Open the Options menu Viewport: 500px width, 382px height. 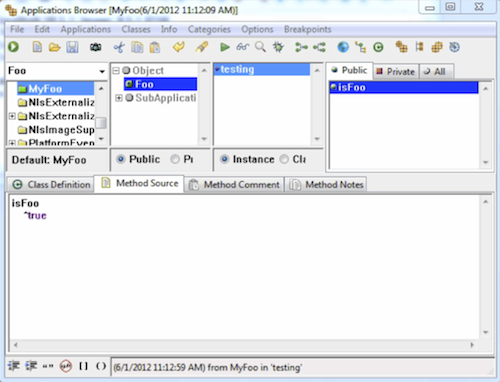click(x=257, y=29)
